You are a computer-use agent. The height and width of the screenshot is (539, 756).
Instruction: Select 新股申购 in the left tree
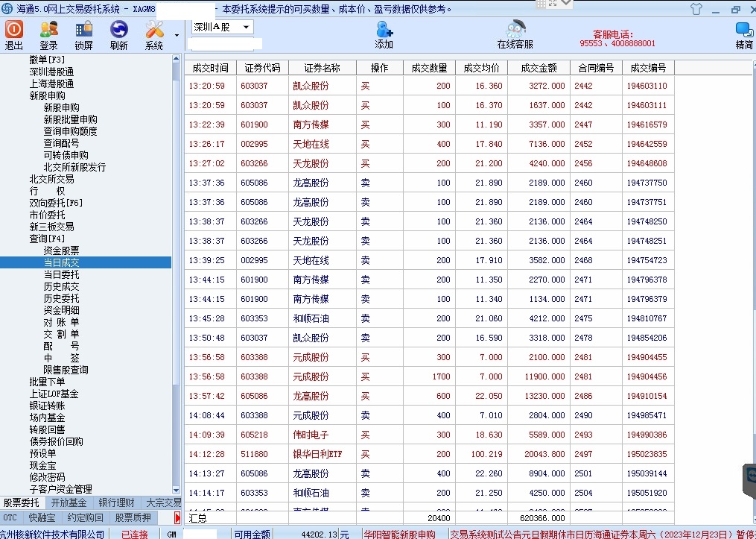click(x=48, y=95)
